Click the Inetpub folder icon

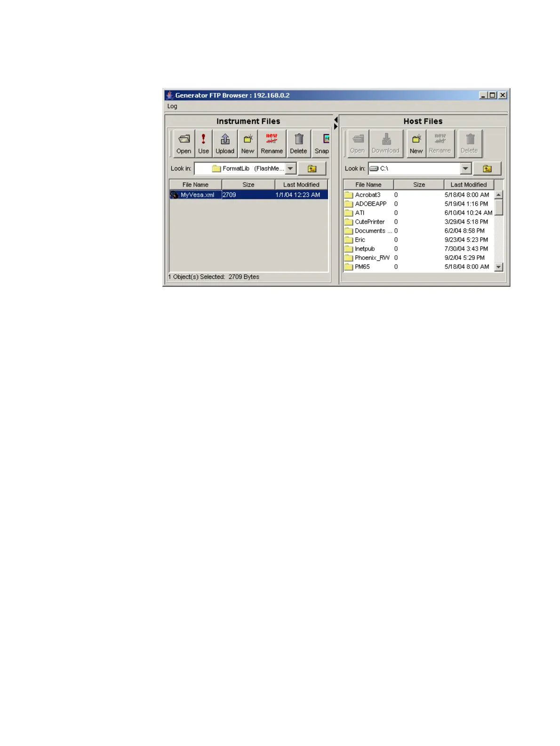pos(349,249)
